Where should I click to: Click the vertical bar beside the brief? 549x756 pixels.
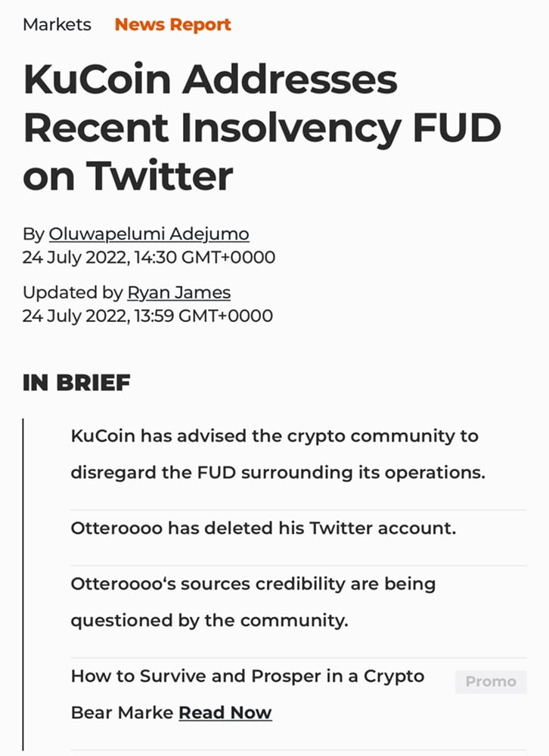pyautogui.click(x=23, y=582)
